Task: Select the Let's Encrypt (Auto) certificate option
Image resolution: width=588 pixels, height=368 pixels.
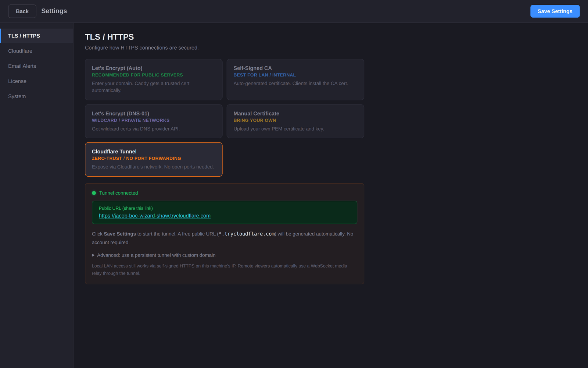Action: point(153,79)
